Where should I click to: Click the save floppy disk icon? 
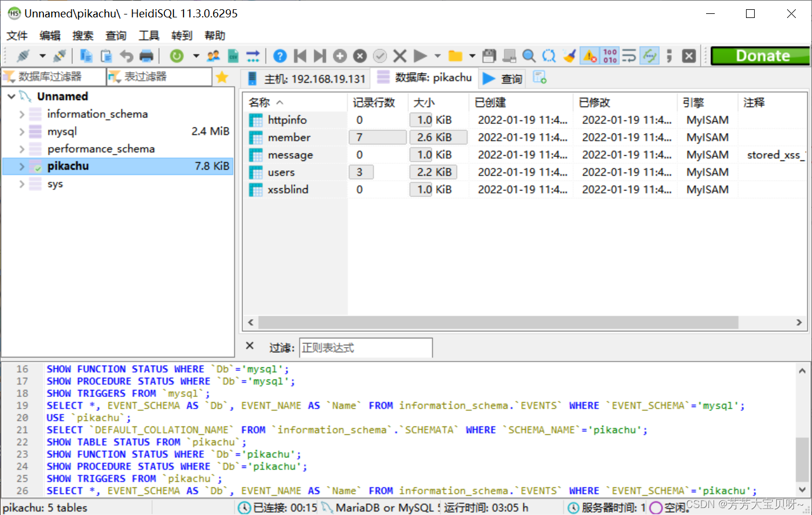click(489, 56)
